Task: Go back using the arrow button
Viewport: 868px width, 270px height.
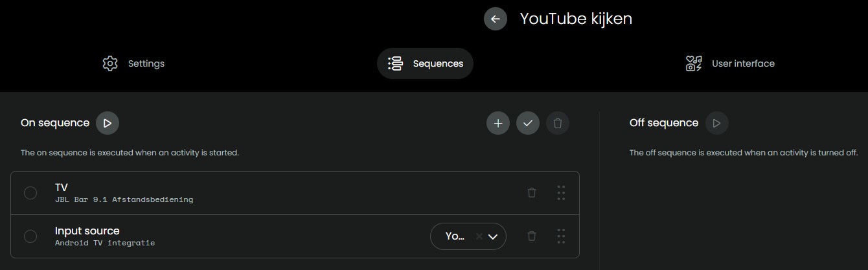Action: (496, 19)
